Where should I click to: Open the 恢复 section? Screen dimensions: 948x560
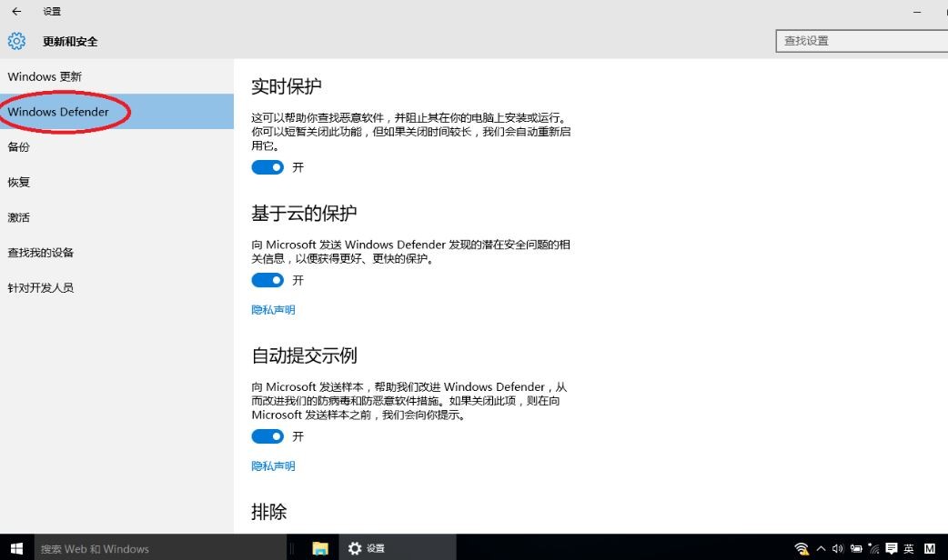coord(116,182)
